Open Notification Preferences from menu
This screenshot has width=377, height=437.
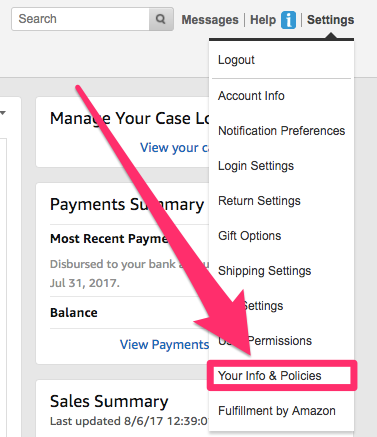(x=281, y=131)
